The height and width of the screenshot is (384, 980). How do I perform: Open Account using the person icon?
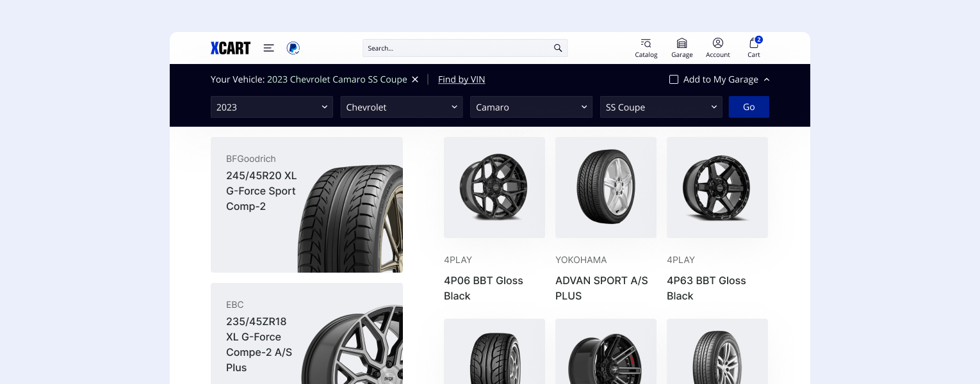(x=717, y=44)
